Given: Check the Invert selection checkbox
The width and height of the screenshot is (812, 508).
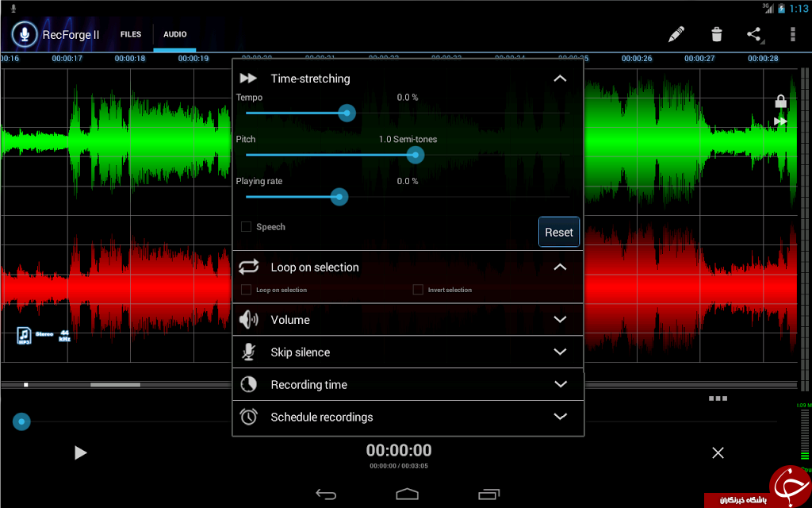Looking at the screenshot, I should 418,289.
